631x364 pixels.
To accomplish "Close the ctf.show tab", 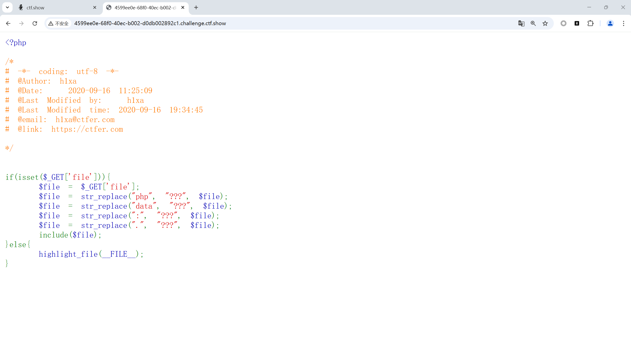I will coord(94,7).
